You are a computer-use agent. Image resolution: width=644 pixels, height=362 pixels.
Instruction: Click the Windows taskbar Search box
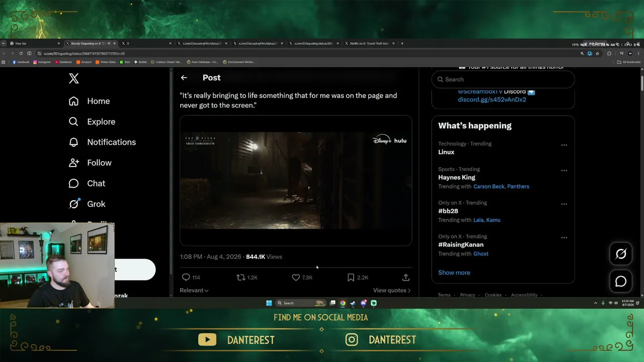(x=300, y=303)
